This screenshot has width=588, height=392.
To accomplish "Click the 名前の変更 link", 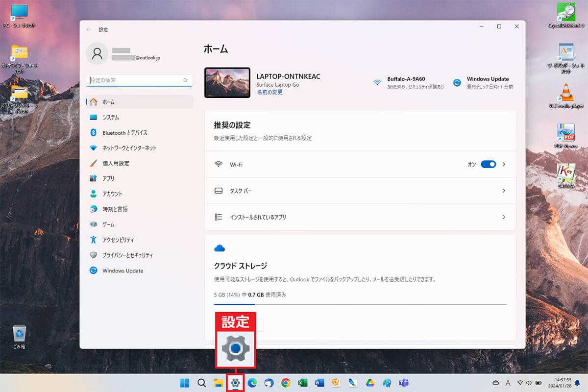I will coord(269,92).
